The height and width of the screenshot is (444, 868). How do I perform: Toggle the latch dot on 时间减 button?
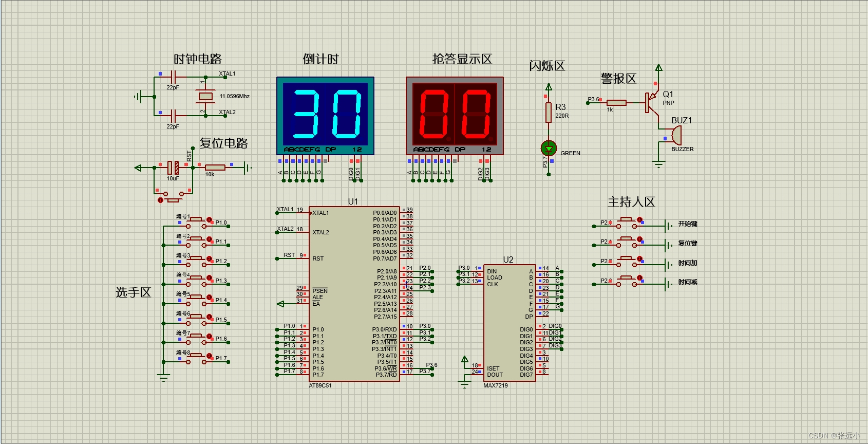point(640,278)
